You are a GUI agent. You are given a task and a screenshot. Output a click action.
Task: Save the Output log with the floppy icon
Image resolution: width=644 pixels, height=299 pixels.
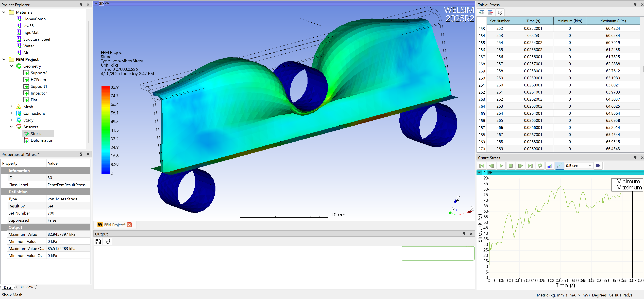(98, 241)
